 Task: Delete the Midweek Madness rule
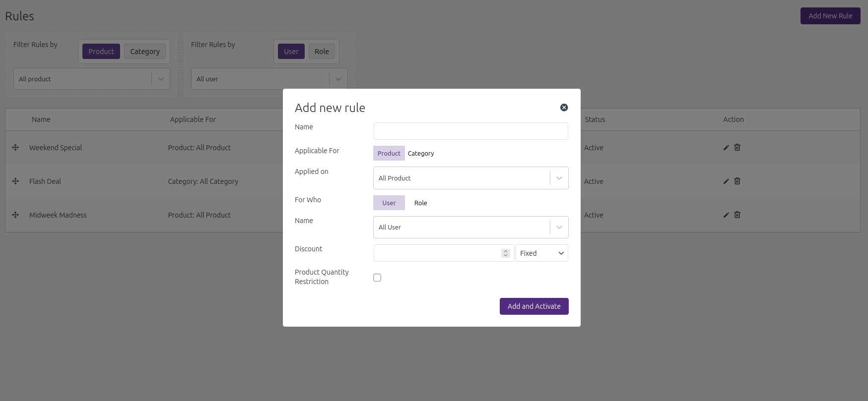(737, 215)
